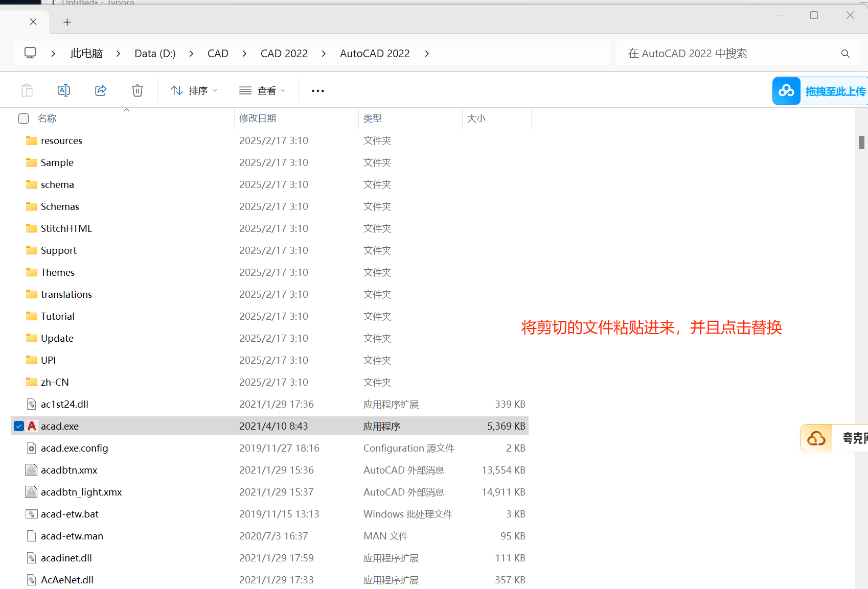This screenshot has height=589, width=868.
Task: Click the Update folder icon
Action: click(x=32, y=338)
